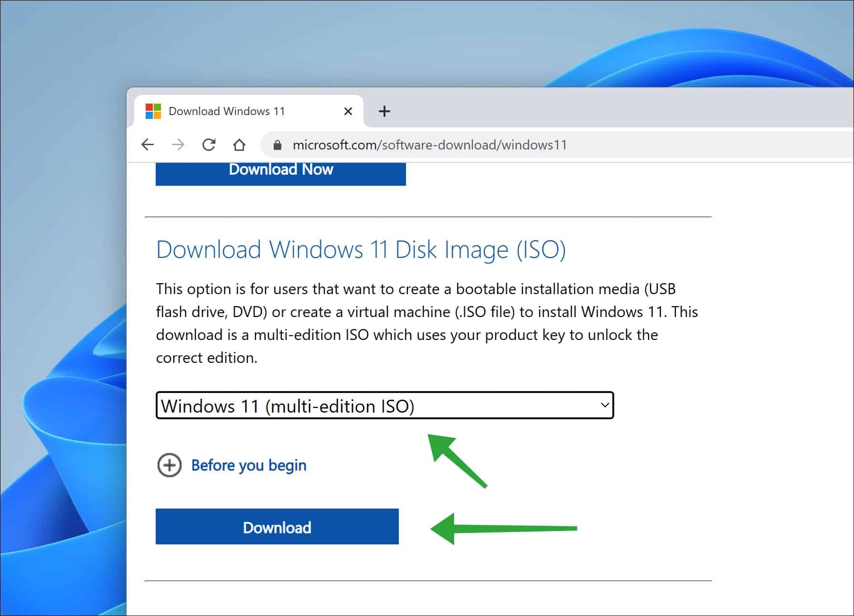
Task: Open a new browser tab
Action: point(384,111)
